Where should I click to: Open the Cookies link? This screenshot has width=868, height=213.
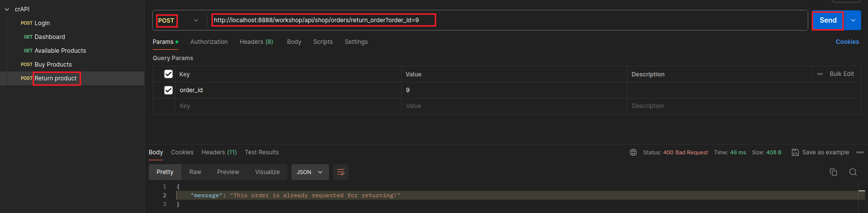pyautogui.click(x=847, y=42)
